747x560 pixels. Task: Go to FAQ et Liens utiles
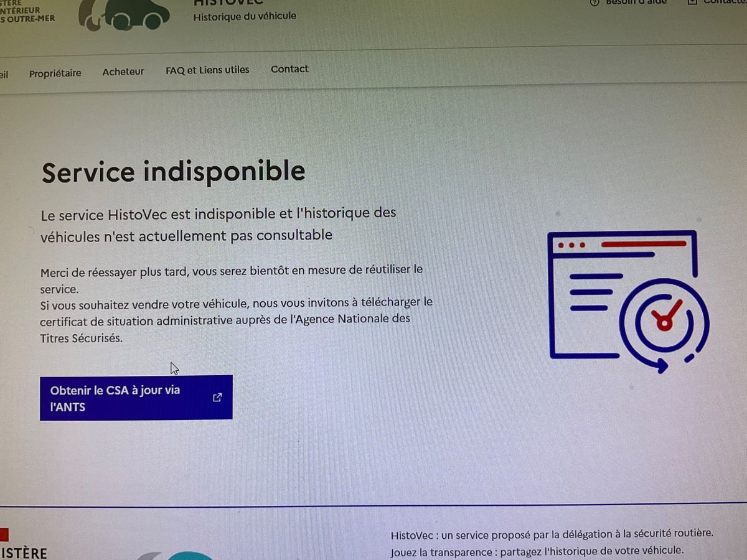tap(207, 70)
